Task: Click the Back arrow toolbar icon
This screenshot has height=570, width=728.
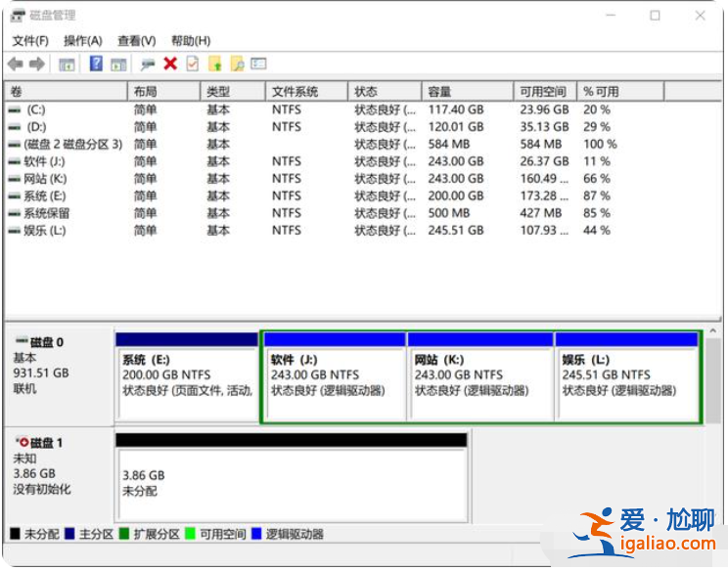Action: (x=16, y=64)
